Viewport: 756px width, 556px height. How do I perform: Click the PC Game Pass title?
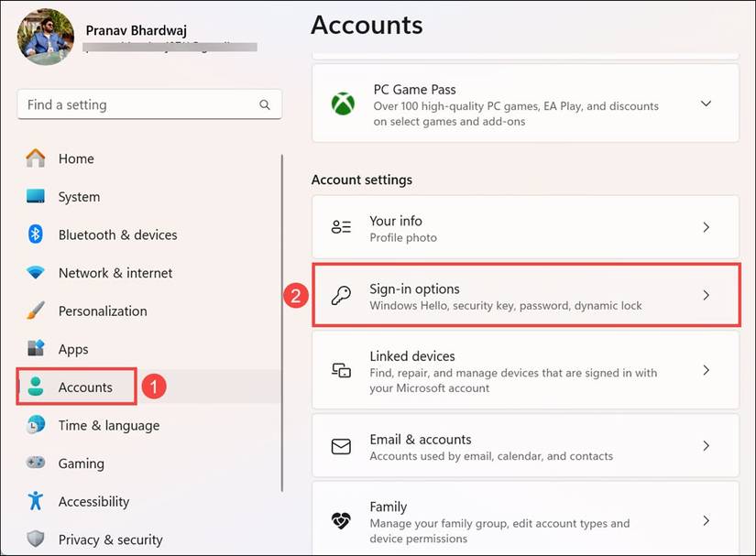[414, 89]
